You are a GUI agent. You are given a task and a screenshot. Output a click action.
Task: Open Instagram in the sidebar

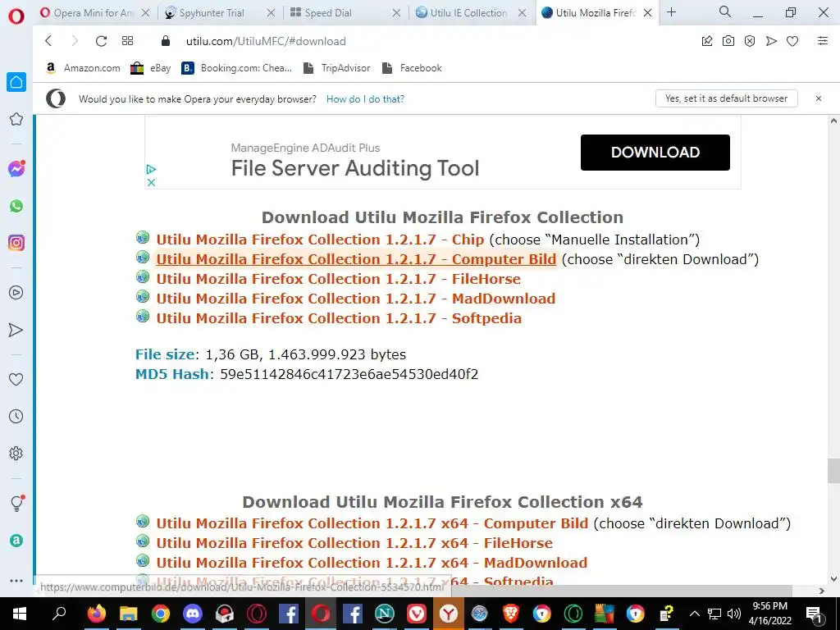tap(16, 243)
